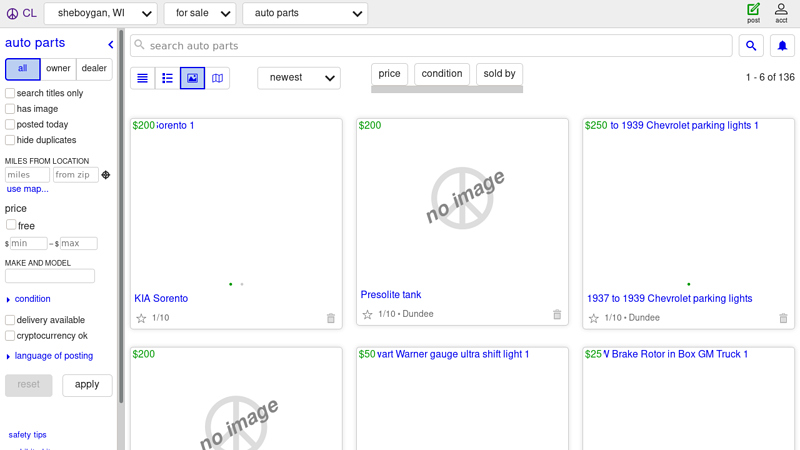Enable hide duplicates checkbox
Image resolution: width=800 pixels, height=450 pixels.
click(x=10, y=140)
